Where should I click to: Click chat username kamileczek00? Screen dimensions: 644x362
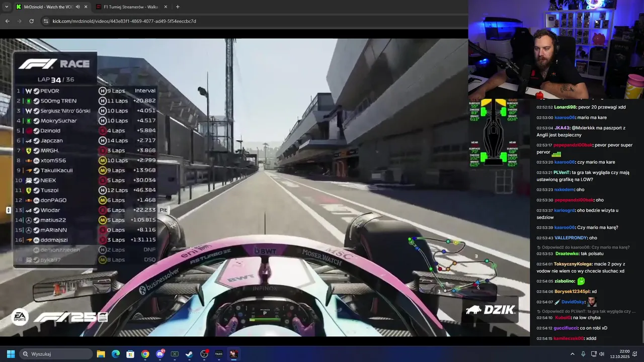(x=569, y=338)
